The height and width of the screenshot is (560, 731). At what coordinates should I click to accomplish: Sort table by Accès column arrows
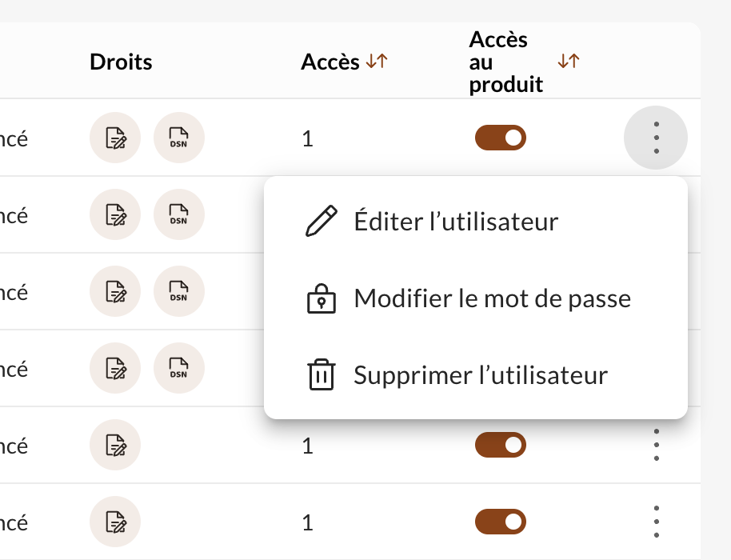pyautogui.click(x=377, y=61)
